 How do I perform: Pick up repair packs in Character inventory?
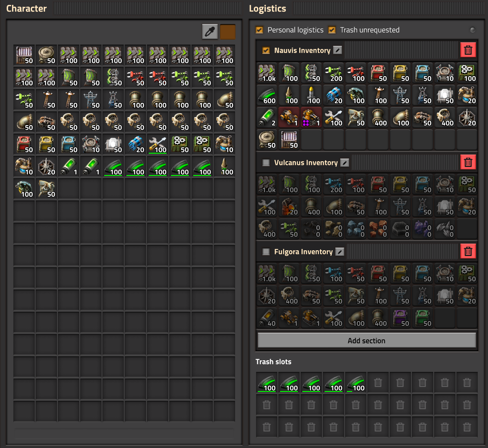[158, 145]
